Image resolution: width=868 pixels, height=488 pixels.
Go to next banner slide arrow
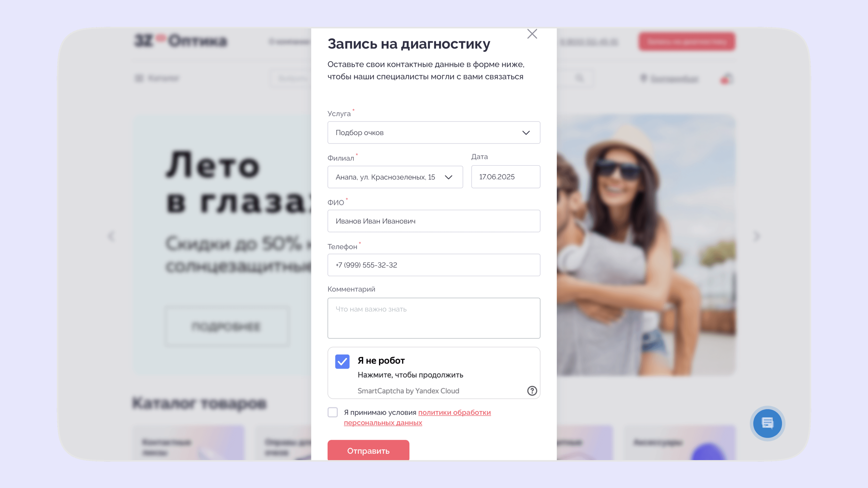[757, 236]
